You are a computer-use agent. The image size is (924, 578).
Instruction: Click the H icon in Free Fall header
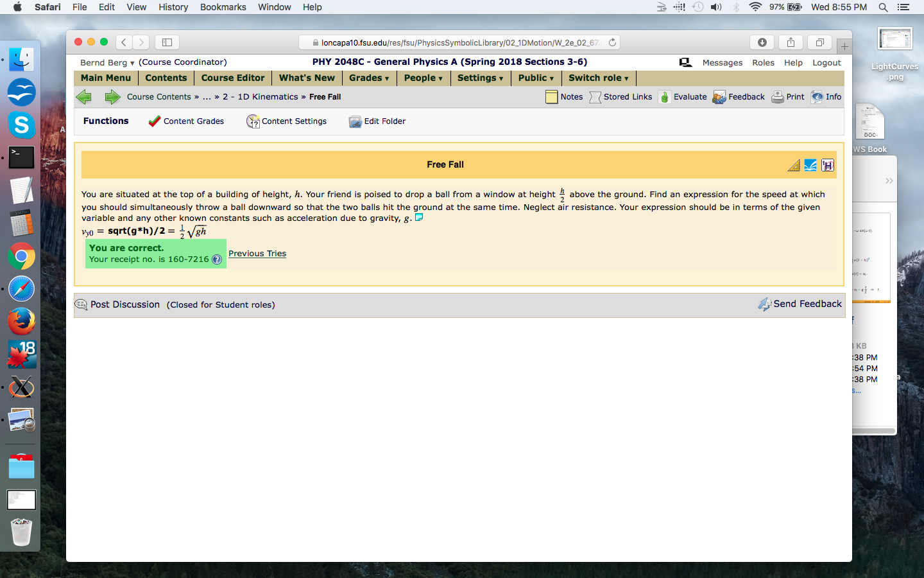pos(828,165)
